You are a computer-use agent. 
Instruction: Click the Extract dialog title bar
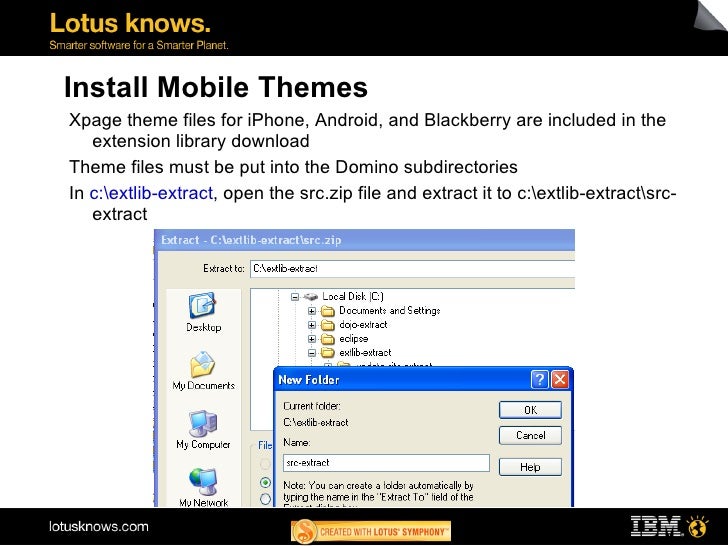pos(364,240)
